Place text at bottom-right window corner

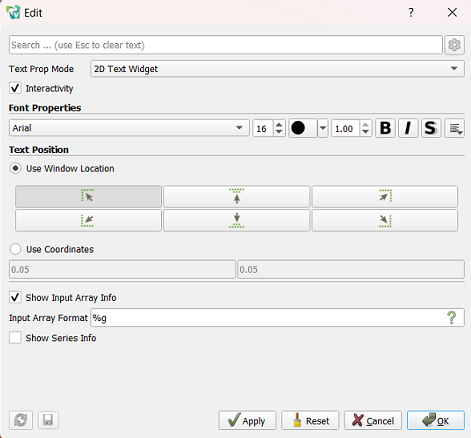tap(385, 220)
